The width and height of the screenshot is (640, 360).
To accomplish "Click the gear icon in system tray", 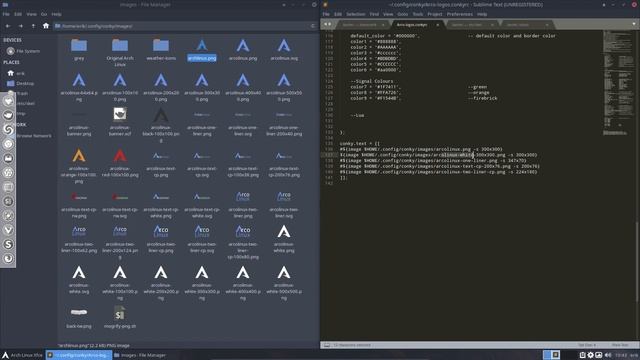I will click(x=590, y=355).
